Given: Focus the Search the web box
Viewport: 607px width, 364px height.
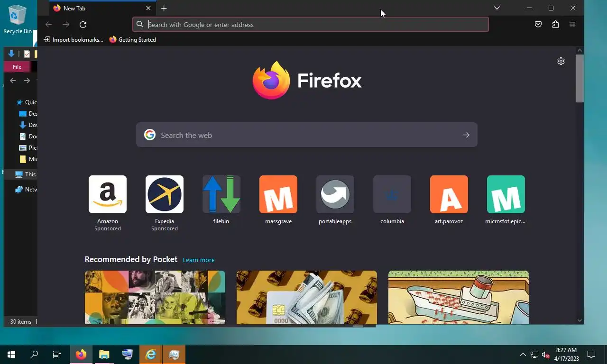Looking at the screenshot, I should tap(307, 135).
